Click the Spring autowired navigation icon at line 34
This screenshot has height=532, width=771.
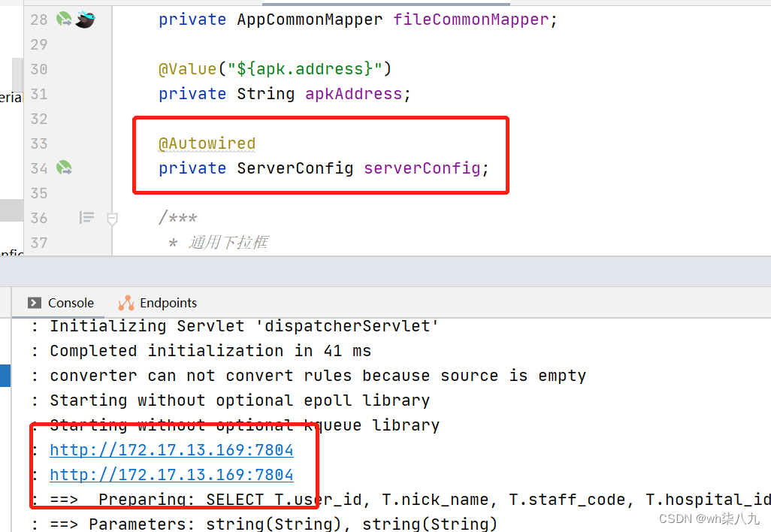click(x=63, y=168)
